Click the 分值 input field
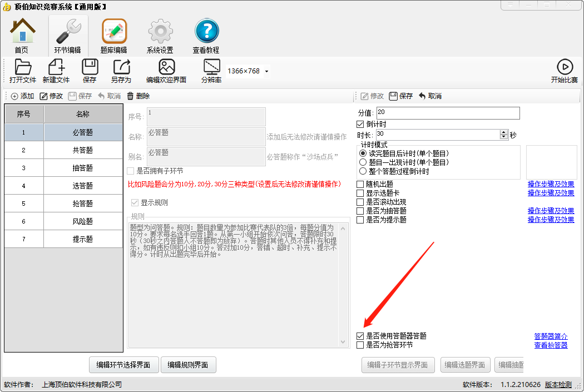The image size is (584, 392). [448, 113]
